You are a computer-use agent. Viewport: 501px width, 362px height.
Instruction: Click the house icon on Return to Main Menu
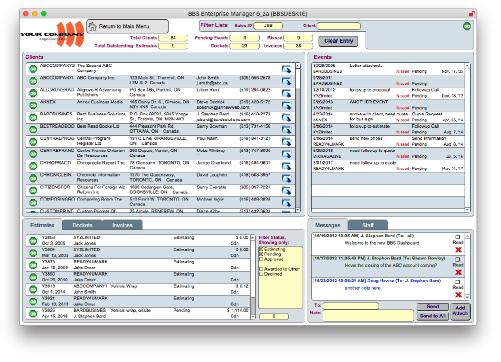click(x=93, y=26)
